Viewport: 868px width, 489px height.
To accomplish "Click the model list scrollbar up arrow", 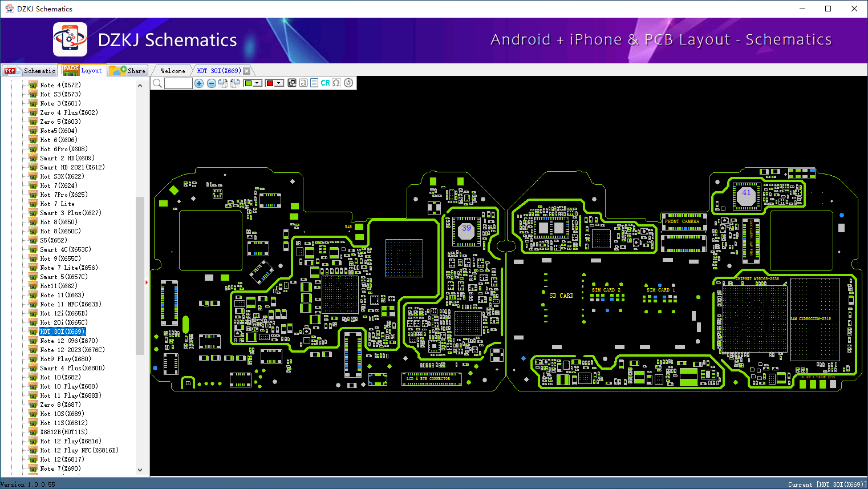I will pyautogui.click(x=140, y=86).
